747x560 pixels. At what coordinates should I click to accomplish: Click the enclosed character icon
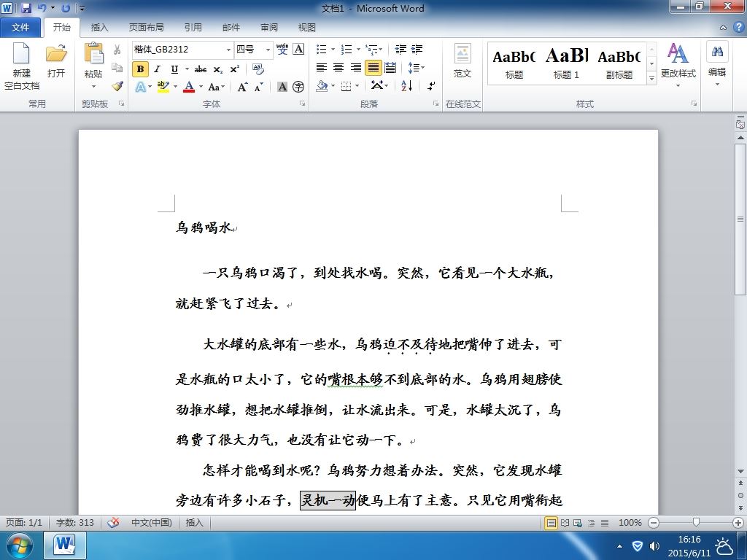click(x=298, y=87)
